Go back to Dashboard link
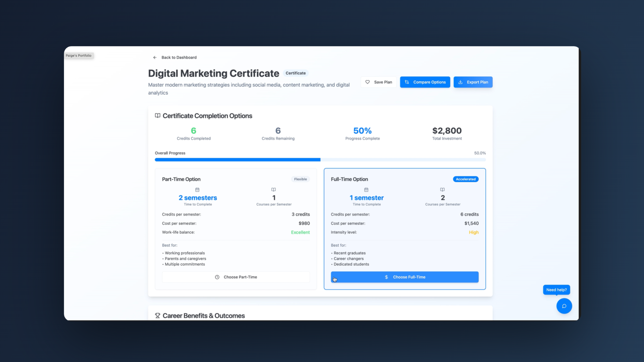This screenshot has height=362, width=644. 179,57
